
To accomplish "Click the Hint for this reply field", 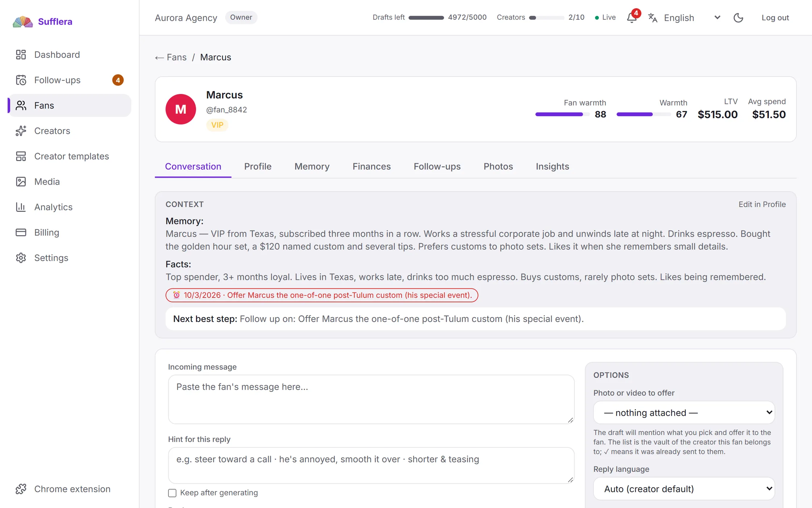I will point(371,465).
